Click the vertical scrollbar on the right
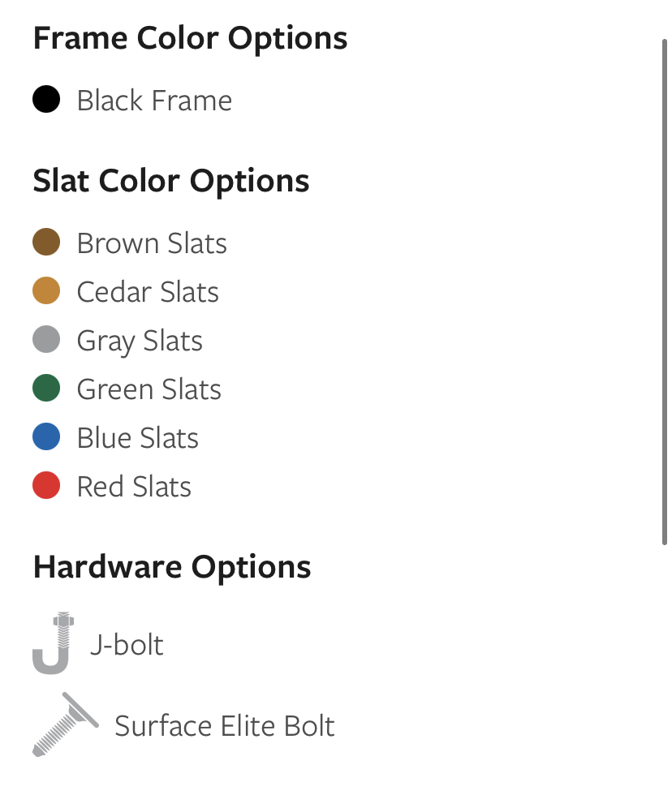The image size is (672, 795). tap(665, 292)
